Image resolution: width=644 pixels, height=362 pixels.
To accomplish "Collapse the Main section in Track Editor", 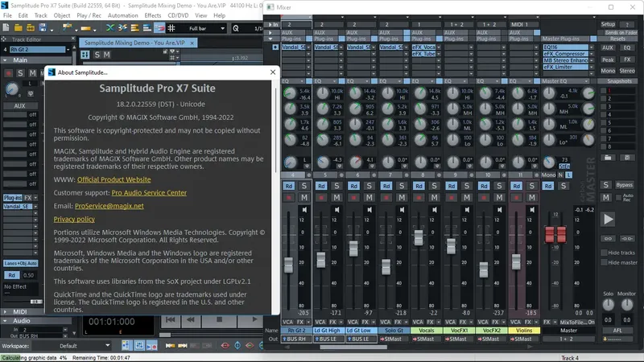I will click(x=5, y=60).
